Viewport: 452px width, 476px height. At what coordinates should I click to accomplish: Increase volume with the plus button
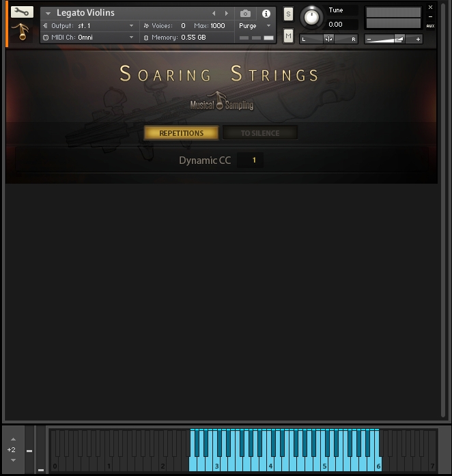(x=418, y=39)
